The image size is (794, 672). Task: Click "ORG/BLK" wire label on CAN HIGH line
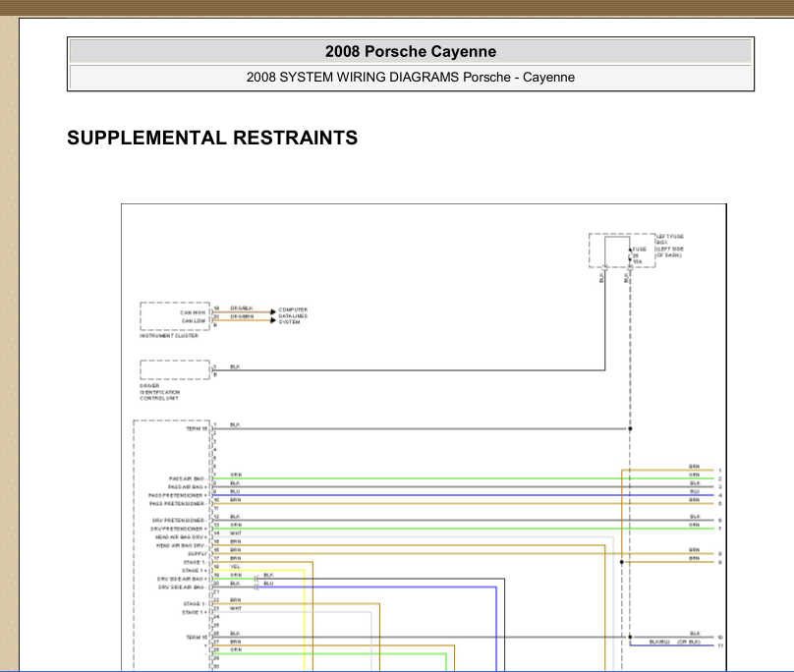pyautogui.click(x=242, y=308)
